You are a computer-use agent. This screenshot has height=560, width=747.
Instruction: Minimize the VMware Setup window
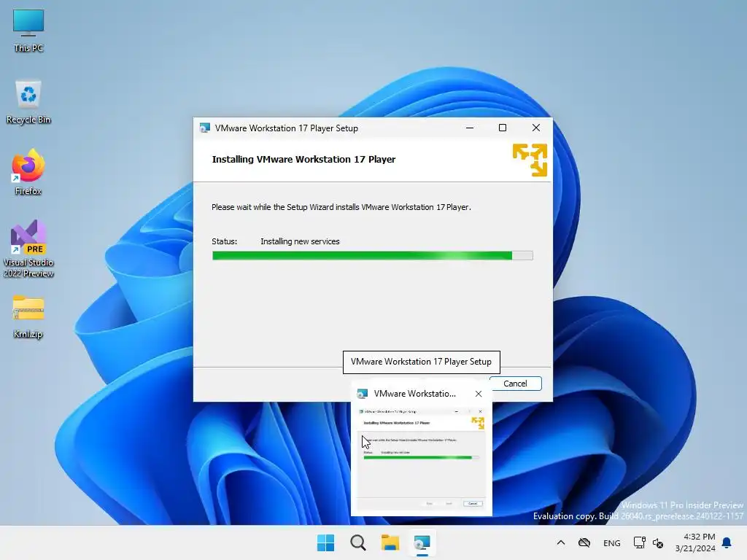470,128
